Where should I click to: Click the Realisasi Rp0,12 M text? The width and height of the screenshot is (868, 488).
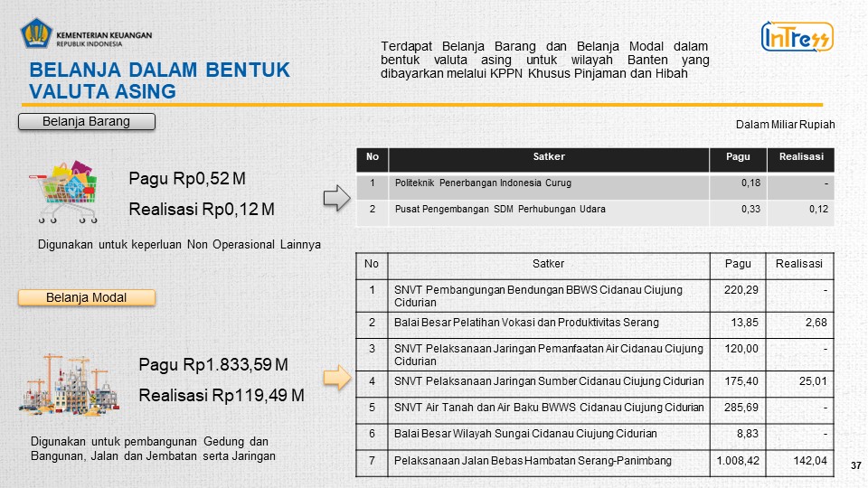click(x=202, y=210)
